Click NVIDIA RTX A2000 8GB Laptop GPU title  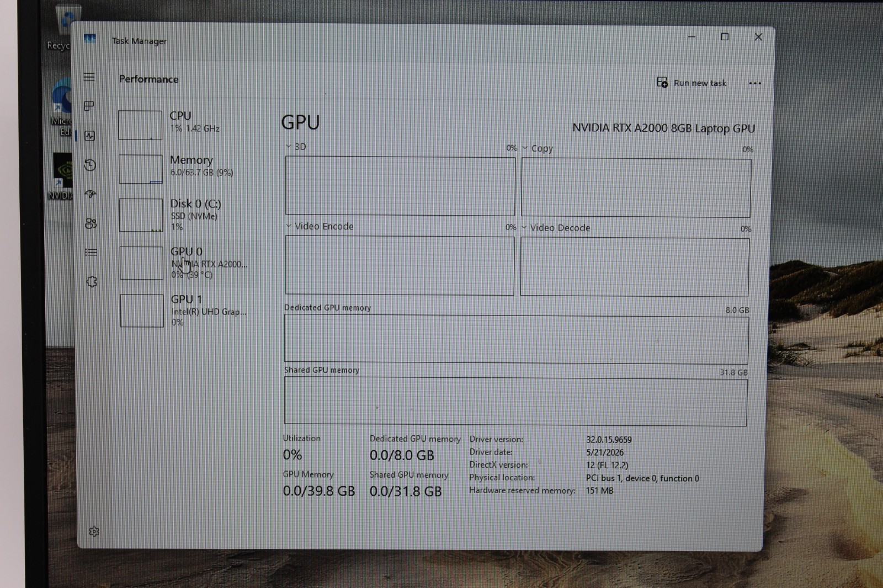click(x=663, y=128)
